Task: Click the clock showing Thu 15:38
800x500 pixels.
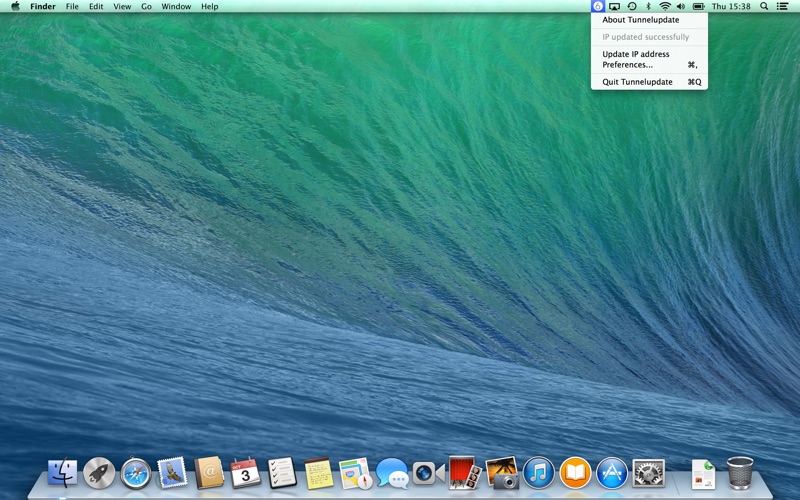Action: pyautogui.click(x=731, y=6)
